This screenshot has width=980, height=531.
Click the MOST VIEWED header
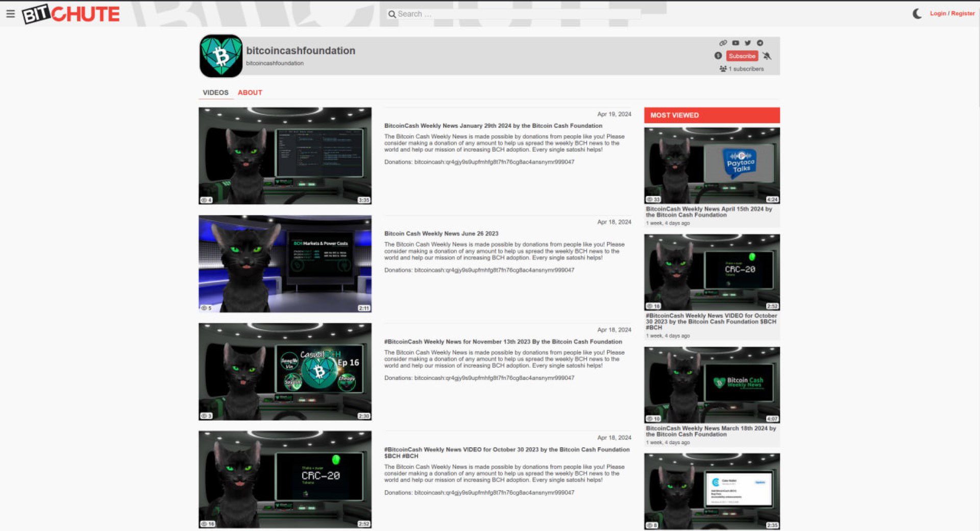coord(712,115)
